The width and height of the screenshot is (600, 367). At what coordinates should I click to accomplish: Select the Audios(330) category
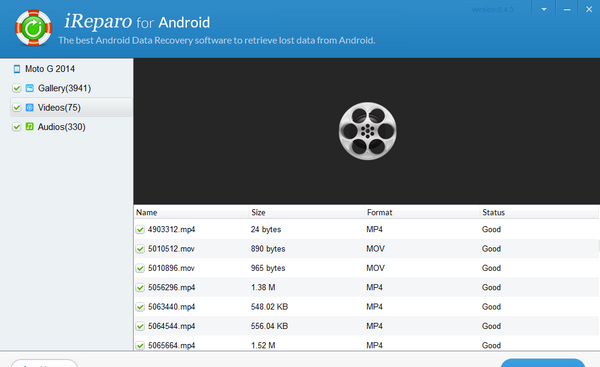tap(61, 127)
